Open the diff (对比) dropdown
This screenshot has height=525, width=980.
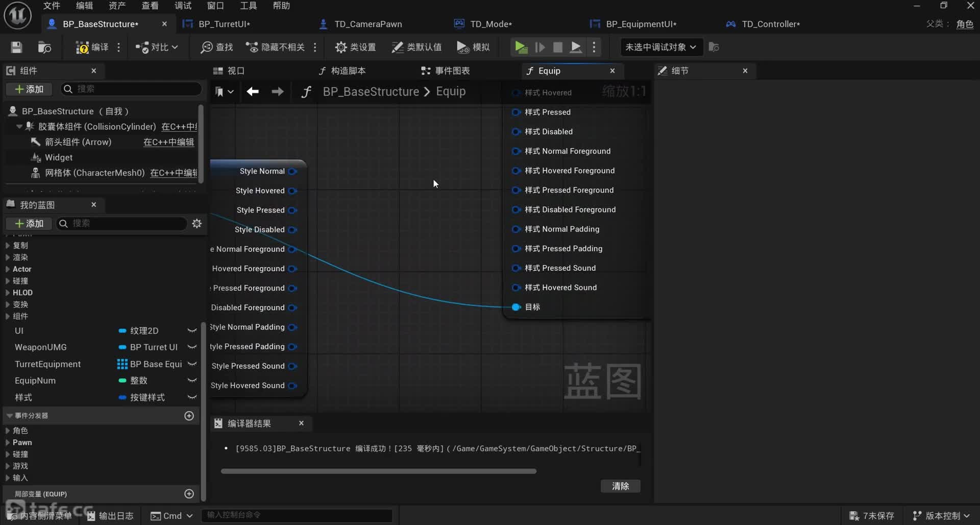pos(157,47)
